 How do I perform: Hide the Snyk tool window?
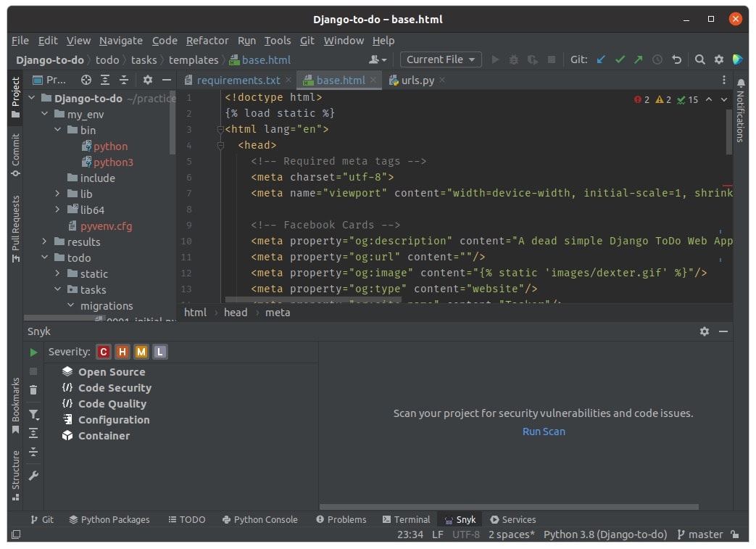click(723, 331)
